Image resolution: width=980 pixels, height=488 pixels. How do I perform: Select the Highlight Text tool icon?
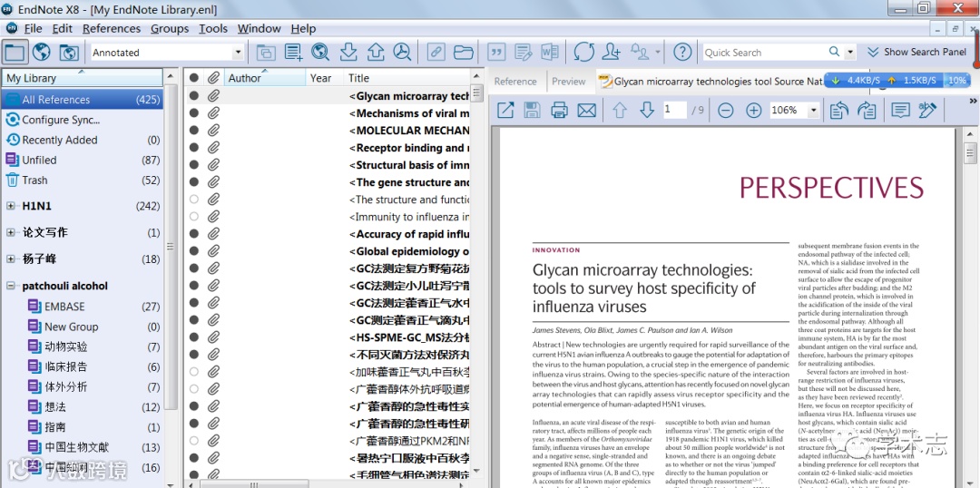(x=927, y=111)
